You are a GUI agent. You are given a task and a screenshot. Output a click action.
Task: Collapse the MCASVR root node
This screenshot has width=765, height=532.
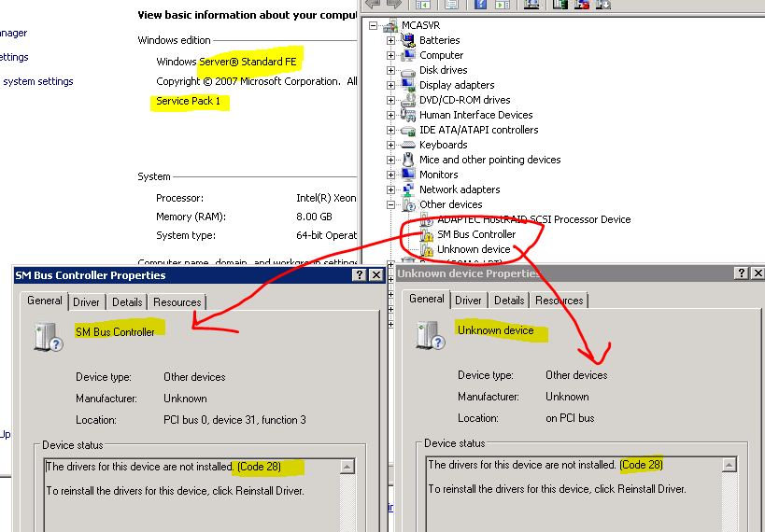click(374, 25)
